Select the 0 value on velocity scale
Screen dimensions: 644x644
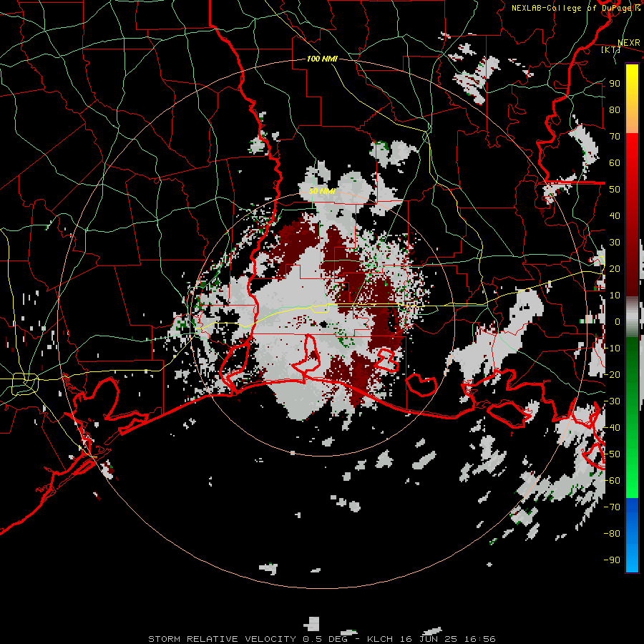(x=618, y=321)
